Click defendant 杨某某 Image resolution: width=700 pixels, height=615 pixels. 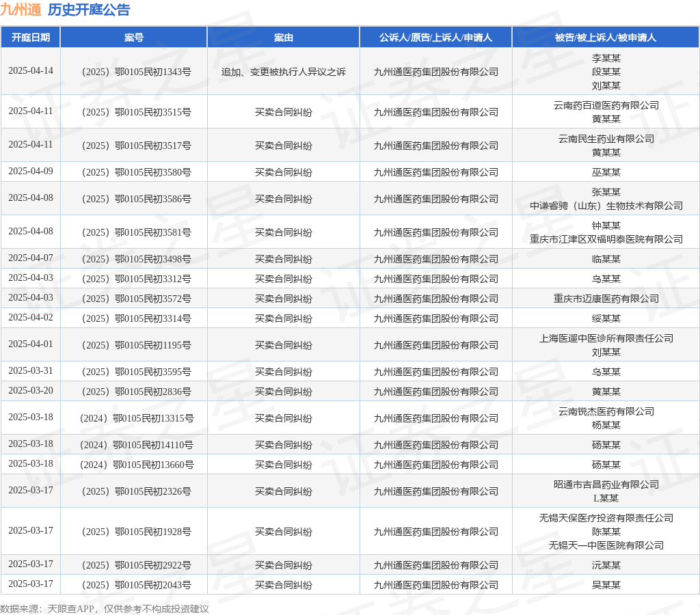tap(606, 425)
